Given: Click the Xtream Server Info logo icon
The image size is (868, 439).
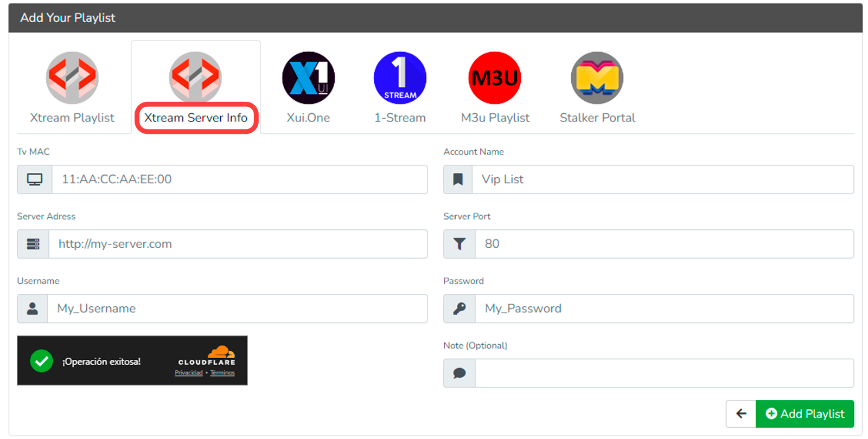Looking at the screenshot, I should (195, 78).
